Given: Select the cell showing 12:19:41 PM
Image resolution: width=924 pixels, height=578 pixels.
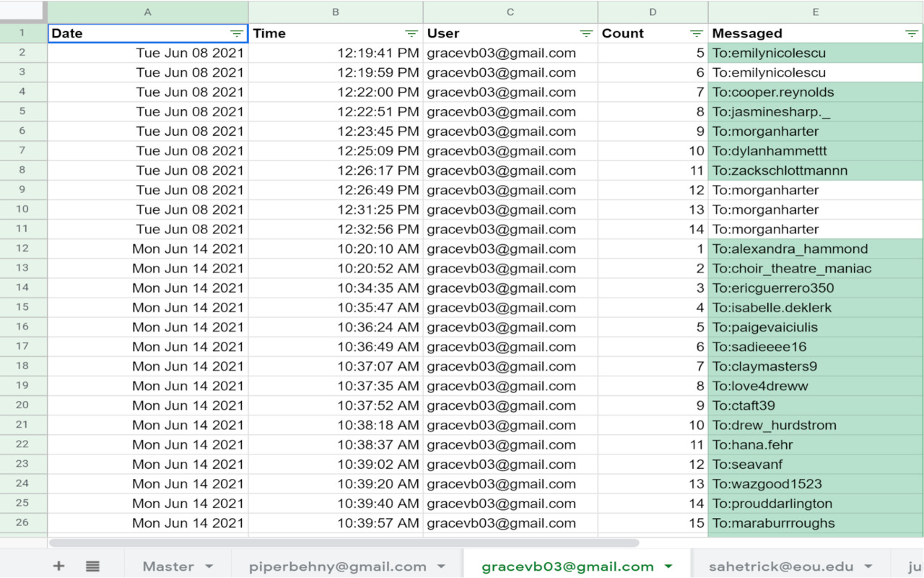Looking at the screenshot, I should point(336,53).
